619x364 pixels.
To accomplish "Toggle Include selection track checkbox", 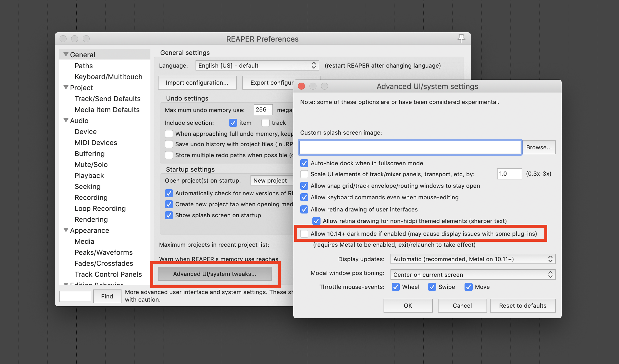I will [265, 123].
